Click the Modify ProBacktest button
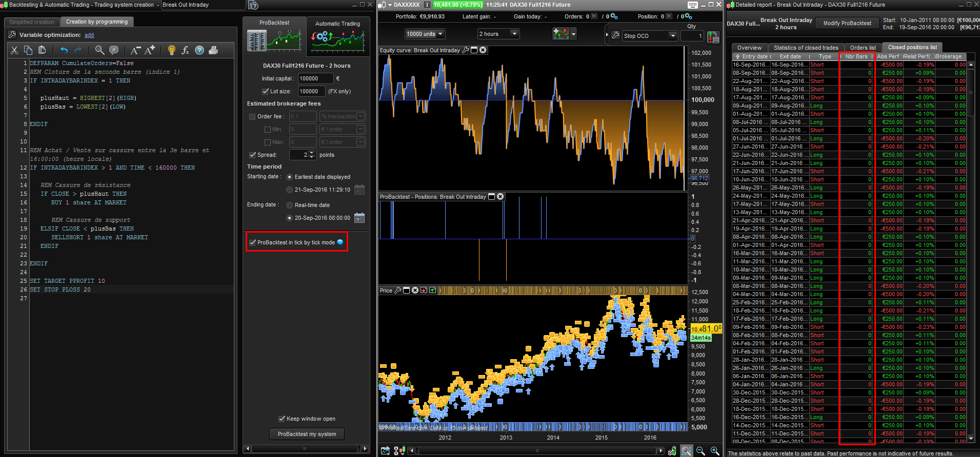980x457 pixels. click(847, 23)
